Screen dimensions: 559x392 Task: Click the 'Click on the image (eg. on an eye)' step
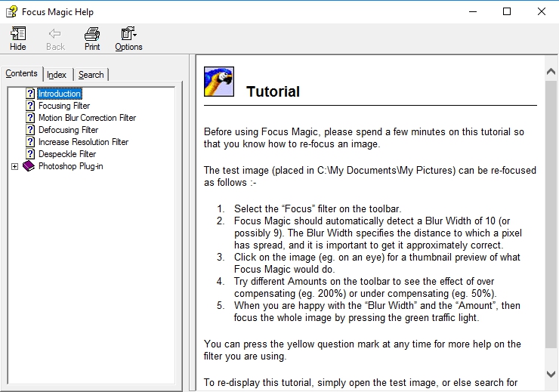377,264
